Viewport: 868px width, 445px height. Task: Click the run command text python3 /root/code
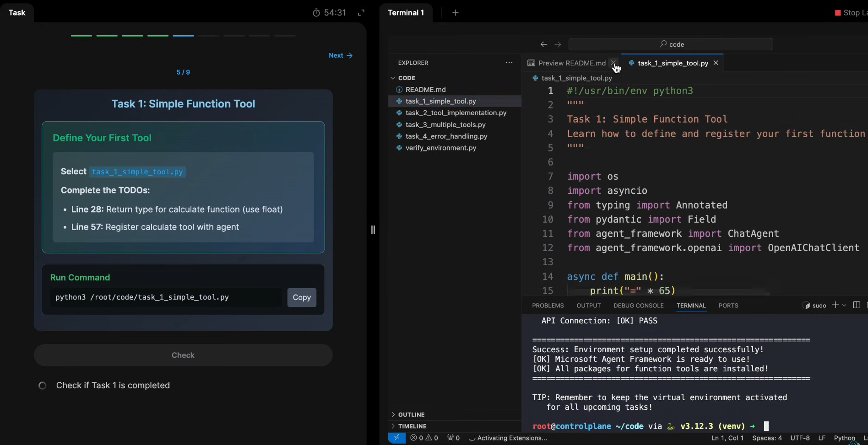(142, 297)
